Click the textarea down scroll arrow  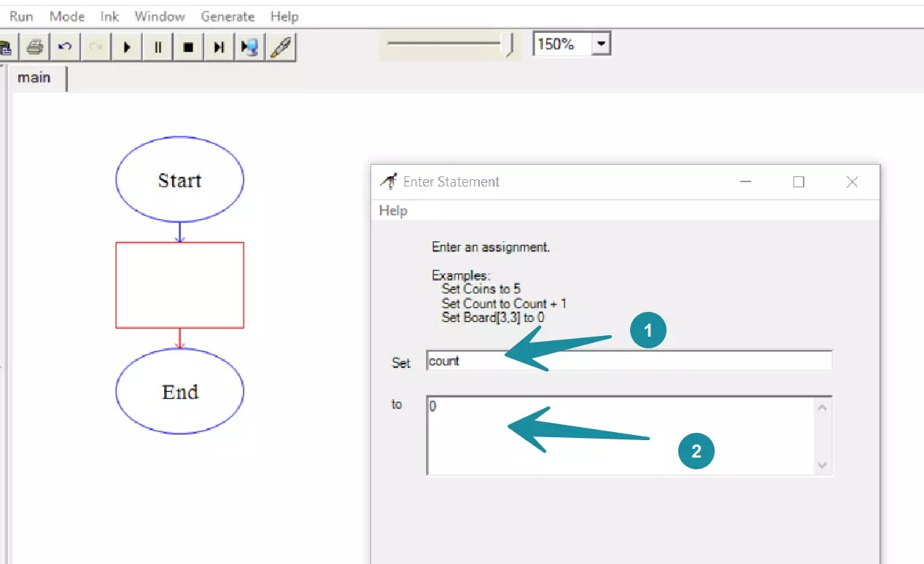pyautogui.click(x=822, y=464)
